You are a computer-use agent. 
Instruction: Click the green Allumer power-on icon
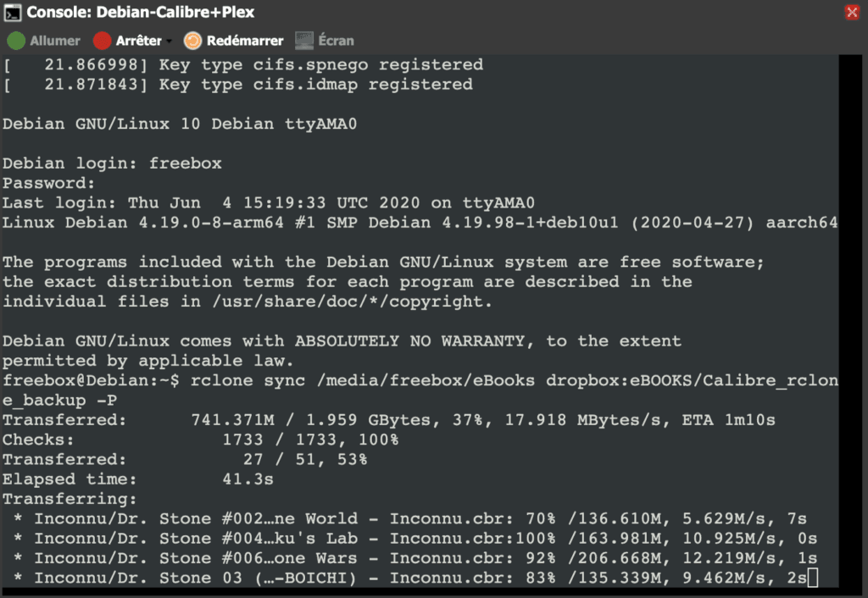tap(16, 41)
